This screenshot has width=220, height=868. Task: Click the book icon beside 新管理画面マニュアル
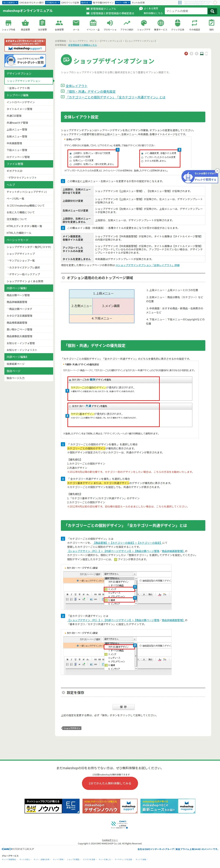(x=88, y=9)
